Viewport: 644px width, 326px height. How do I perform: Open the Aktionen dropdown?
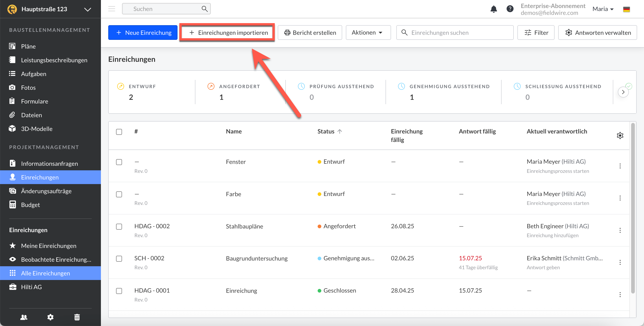click(x=368, y=33)
